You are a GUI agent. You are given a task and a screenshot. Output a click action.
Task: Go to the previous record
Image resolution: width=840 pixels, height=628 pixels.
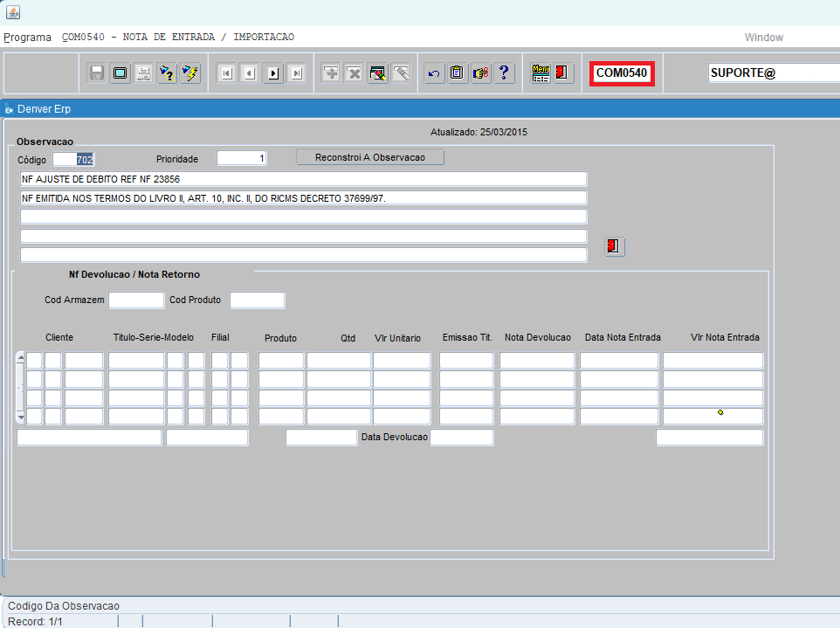tap(251, 73)
